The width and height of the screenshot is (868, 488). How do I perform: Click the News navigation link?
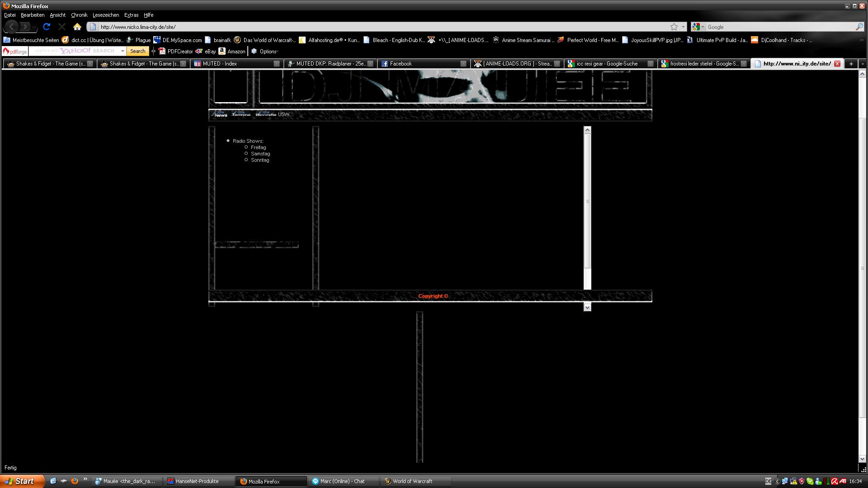pyautogui.click(x=221, y=115)
